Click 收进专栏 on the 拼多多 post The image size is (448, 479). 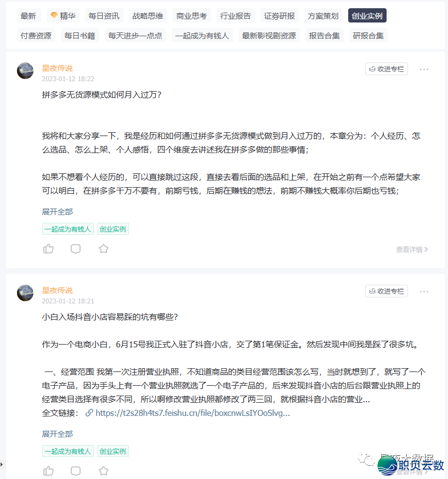pyautogui.click(x=387, y=69)
